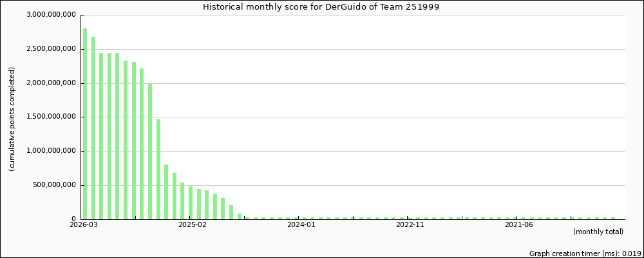Click the 2025-02 x-axis label
The image size is (644, 258).
click(192, 224)
